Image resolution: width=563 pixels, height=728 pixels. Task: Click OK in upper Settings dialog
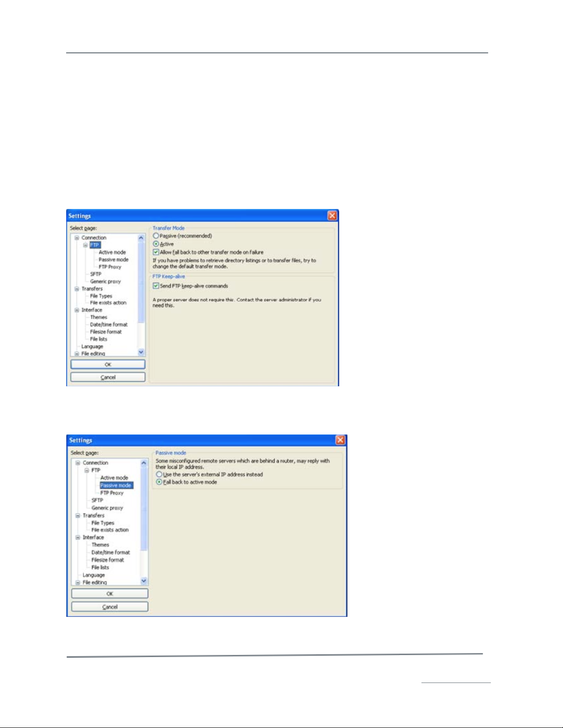[108, 364]
